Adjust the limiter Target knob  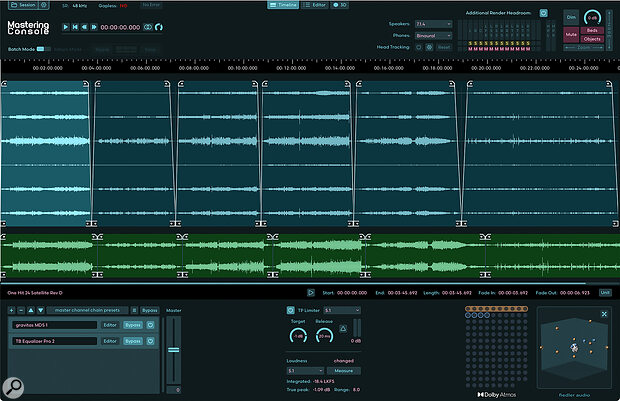point(298,336)
